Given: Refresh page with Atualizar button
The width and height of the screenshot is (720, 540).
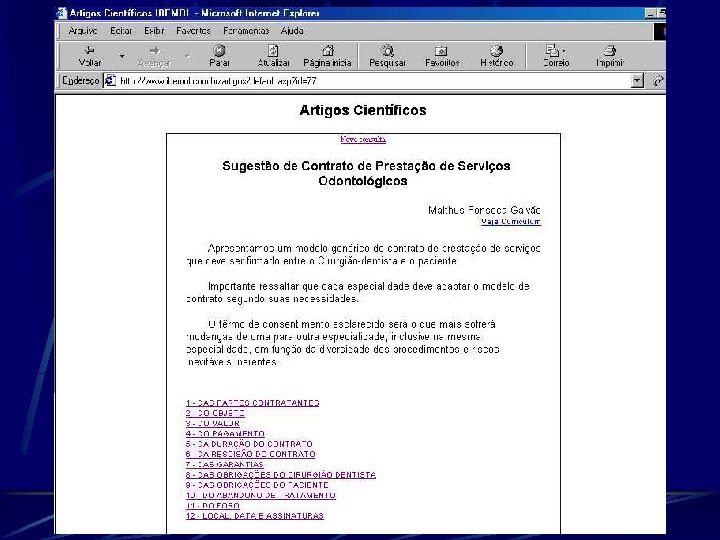Looking at the screenshot, I should click(x=273, y=56).
